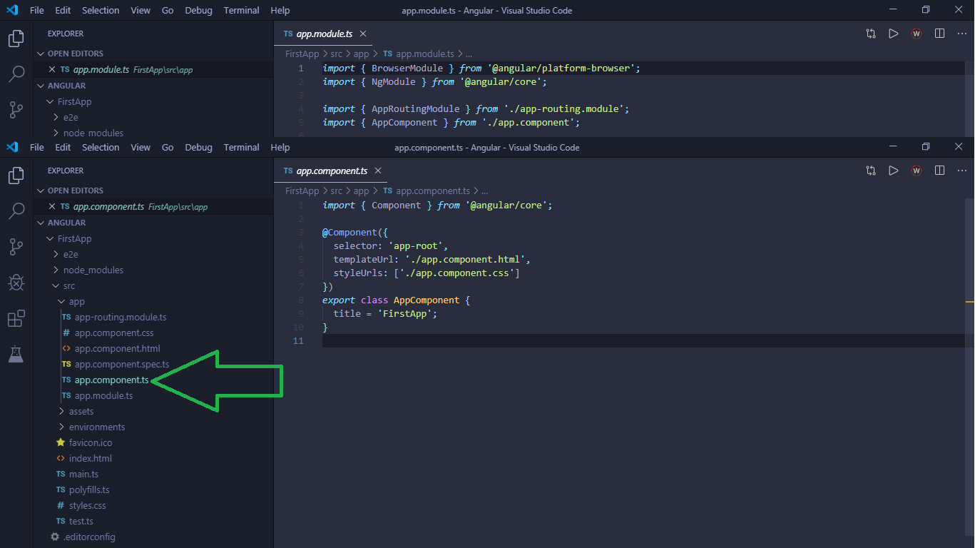
Task: Open the Debug bug icon in activity bar
Action: 16,283
